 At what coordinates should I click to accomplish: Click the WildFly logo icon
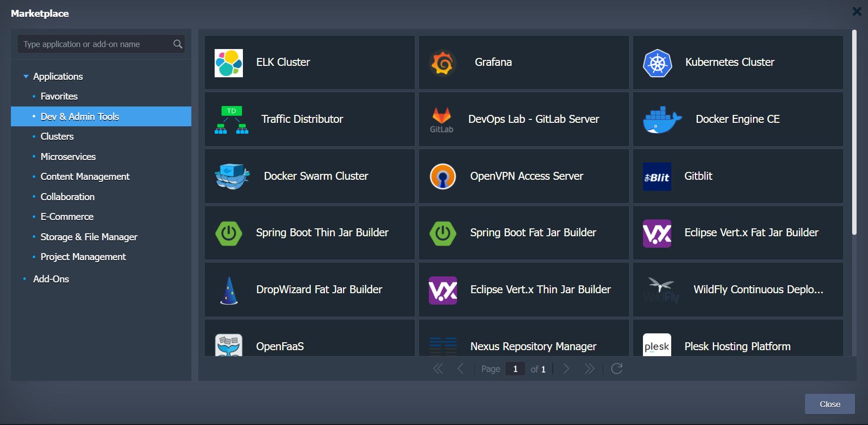coord(661,290)
